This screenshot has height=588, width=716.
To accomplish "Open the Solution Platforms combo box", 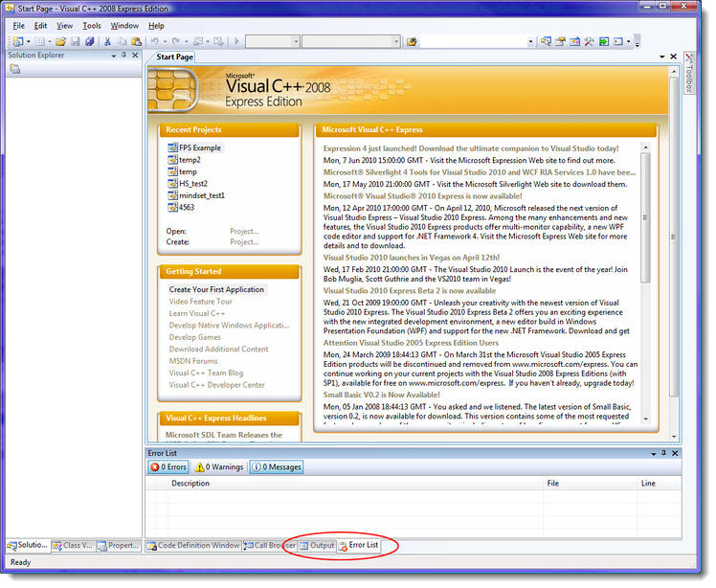I will 351,42.
